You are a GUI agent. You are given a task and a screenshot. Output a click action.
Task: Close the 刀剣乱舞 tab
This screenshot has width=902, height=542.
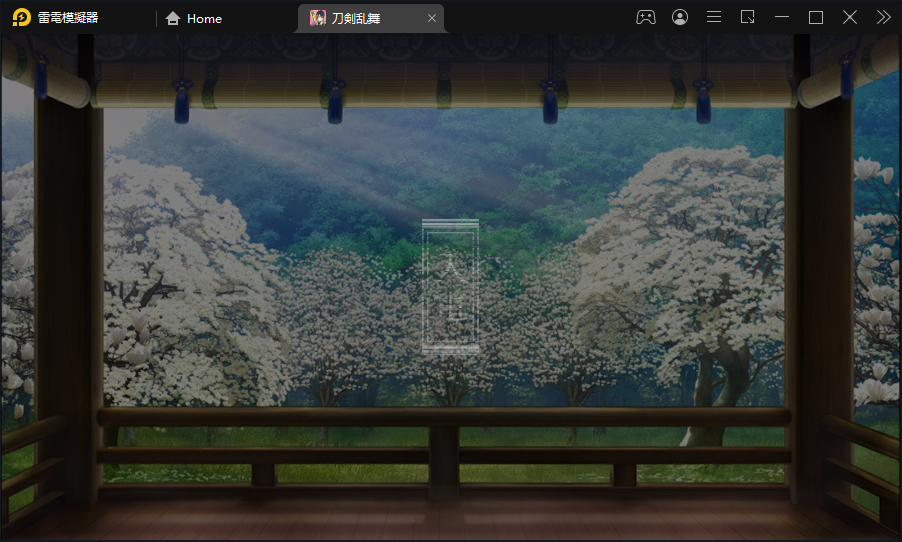click(431, 18)
